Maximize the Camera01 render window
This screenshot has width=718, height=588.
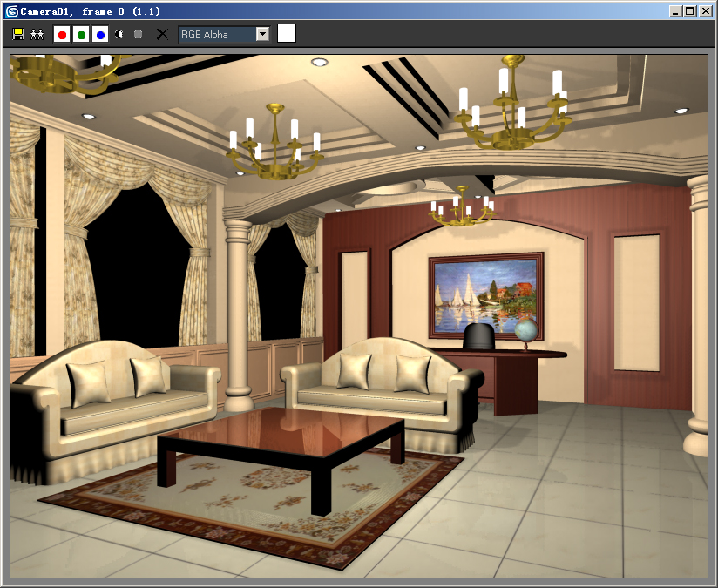tap(689, 11)
